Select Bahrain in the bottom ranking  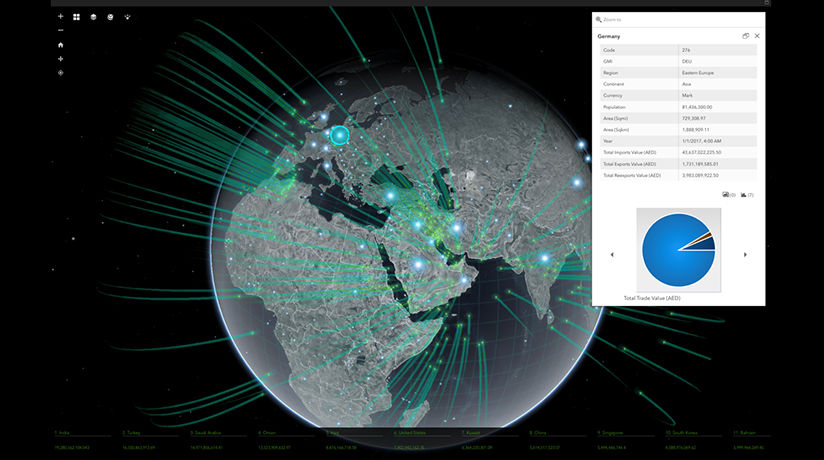(x=745, y=433)
